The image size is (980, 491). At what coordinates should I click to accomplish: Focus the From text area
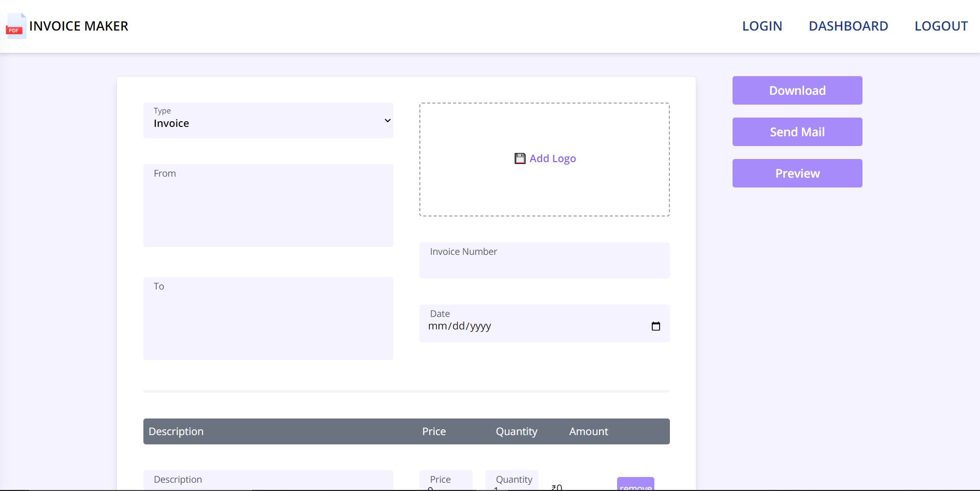click(268, 206)
